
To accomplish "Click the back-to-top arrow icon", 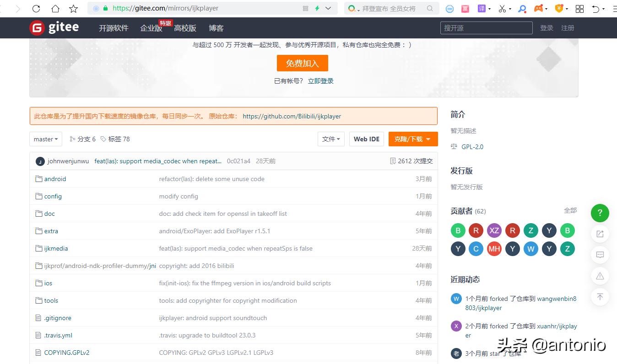I will [600, 297].
